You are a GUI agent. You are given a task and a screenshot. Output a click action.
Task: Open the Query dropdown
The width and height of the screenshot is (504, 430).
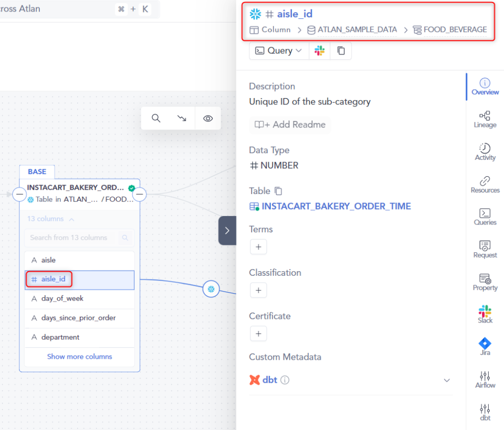[279, 50]
